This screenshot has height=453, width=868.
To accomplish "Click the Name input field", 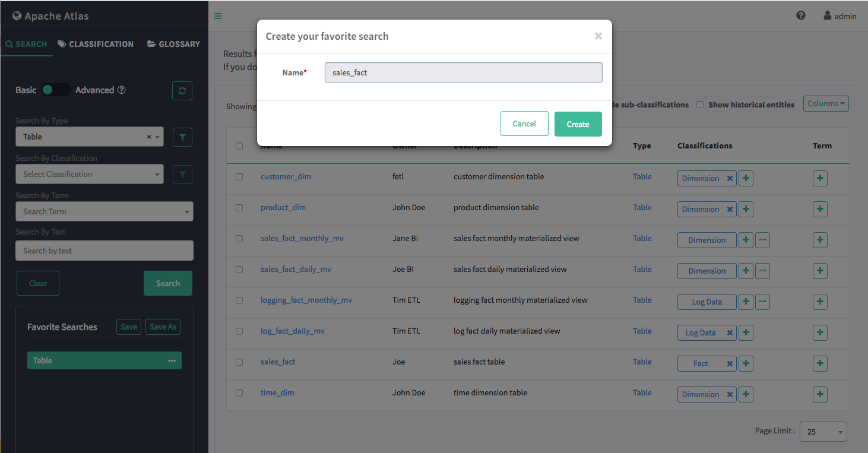I will (463, 72).
